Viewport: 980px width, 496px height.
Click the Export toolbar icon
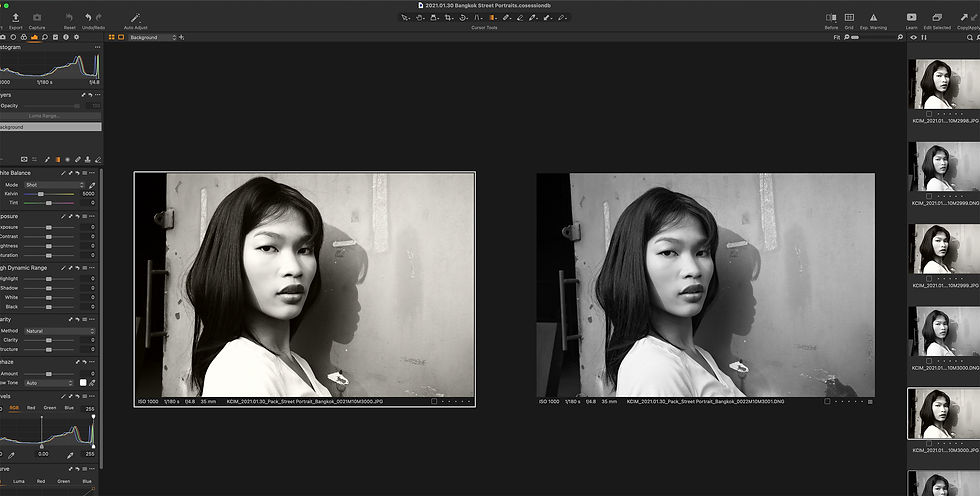point(16,17)
